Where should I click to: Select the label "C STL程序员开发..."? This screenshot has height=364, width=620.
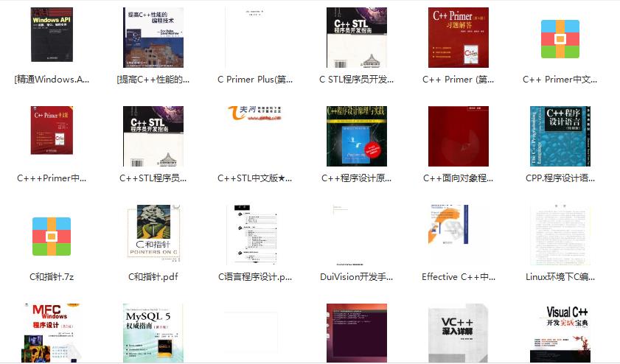[x=357, y=80]
